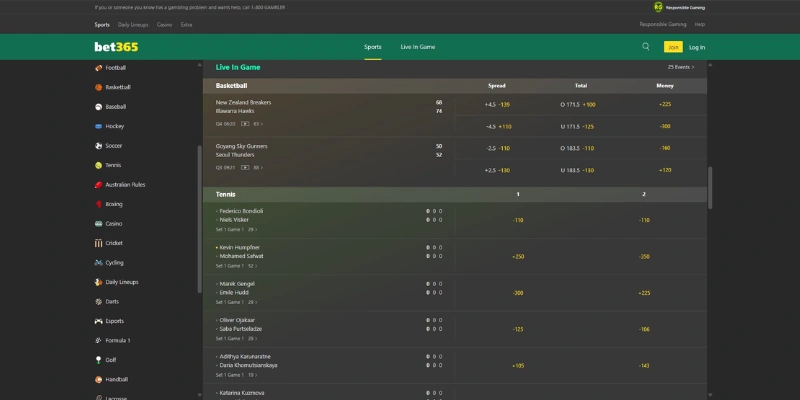Open Responsible Gaming link in top bar
The width and height of the screenshot is (800, 400).
click(663, 24)
